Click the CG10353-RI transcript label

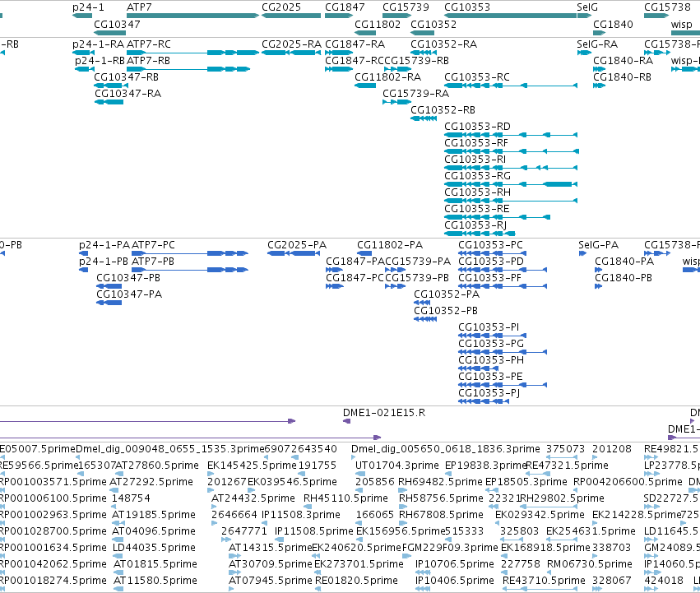coord(475,160)
